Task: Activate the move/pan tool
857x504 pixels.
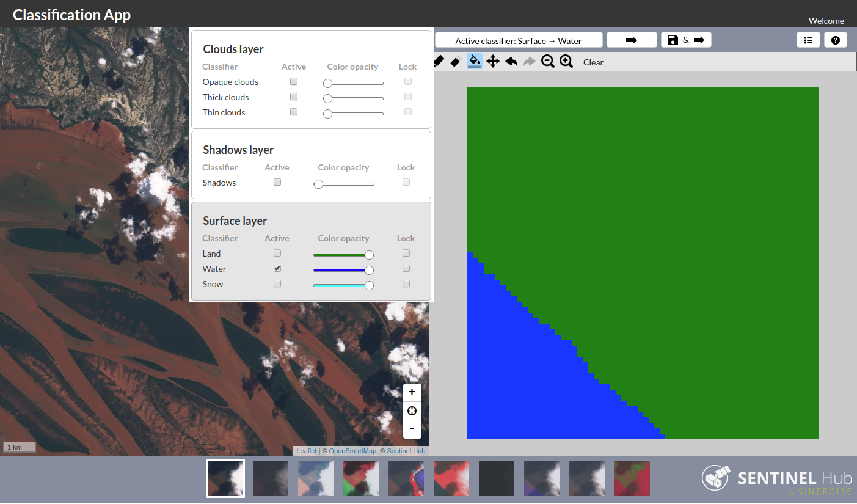Action: [493, 62]
